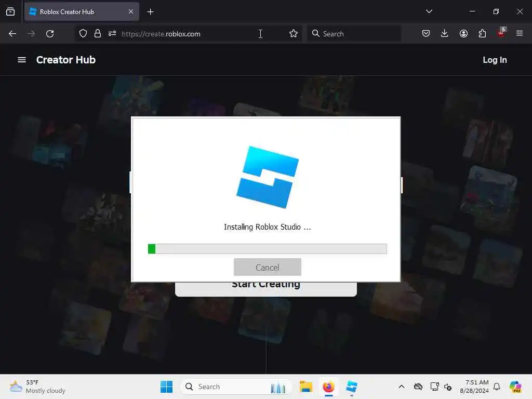Click the Start Creating button

pos(265,289)
